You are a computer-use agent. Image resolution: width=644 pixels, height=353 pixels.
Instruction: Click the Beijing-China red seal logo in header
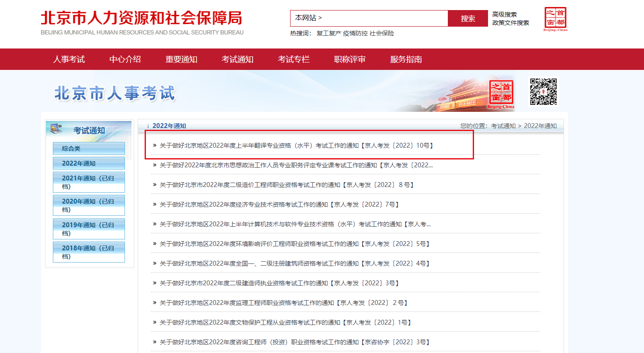[x=555, y=19]
